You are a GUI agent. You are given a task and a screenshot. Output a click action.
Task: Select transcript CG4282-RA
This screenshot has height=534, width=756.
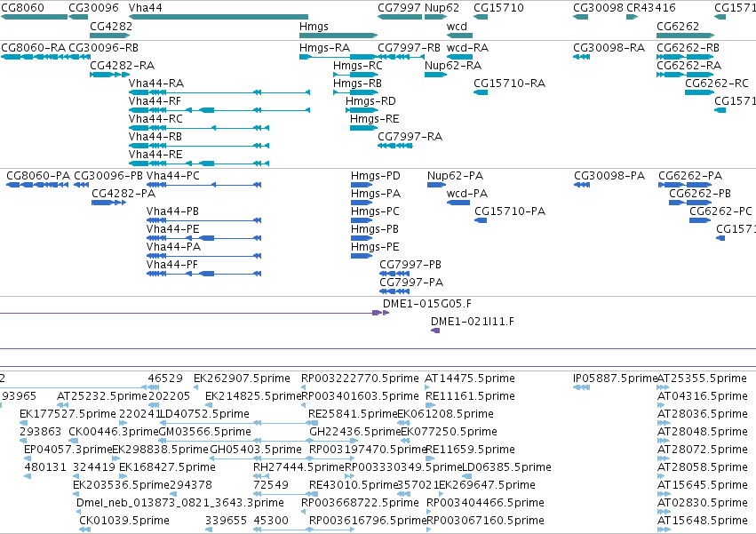pos(123,66)
